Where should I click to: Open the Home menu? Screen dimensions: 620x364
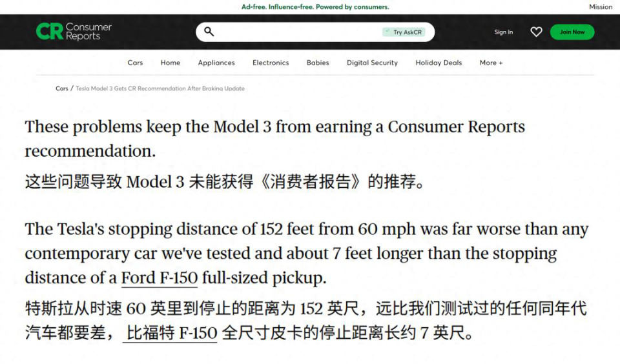pos(170,63)
